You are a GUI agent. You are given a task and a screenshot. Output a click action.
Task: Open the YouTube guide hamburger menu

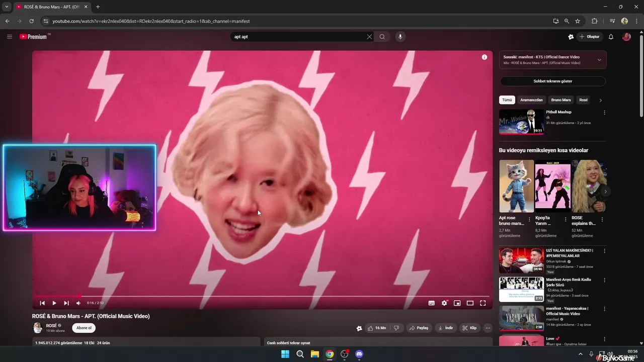click(9, 37)
